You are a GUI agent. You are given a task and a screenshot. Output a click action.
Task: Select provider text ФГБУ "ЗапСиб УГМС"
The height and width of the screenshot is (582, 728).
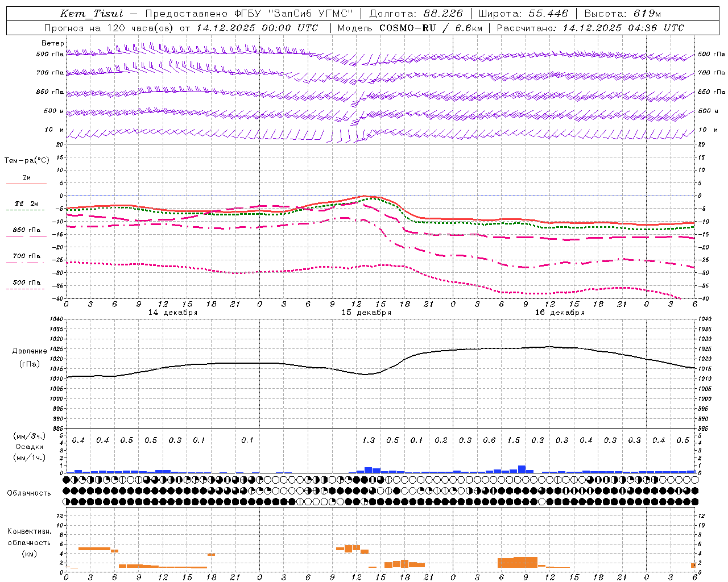pos(293,14)
